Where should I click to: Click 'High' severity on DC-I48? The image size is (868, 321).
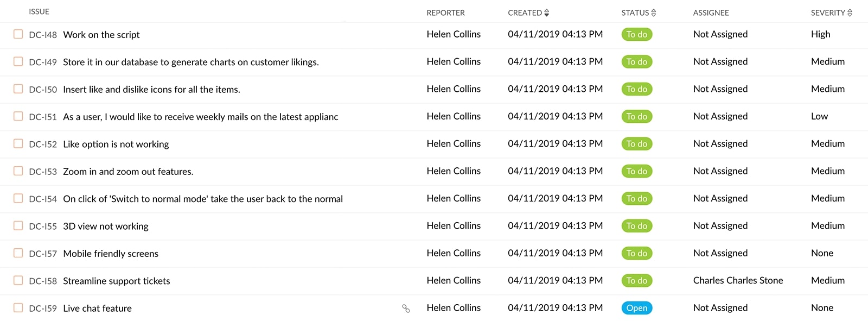[820, 34]
